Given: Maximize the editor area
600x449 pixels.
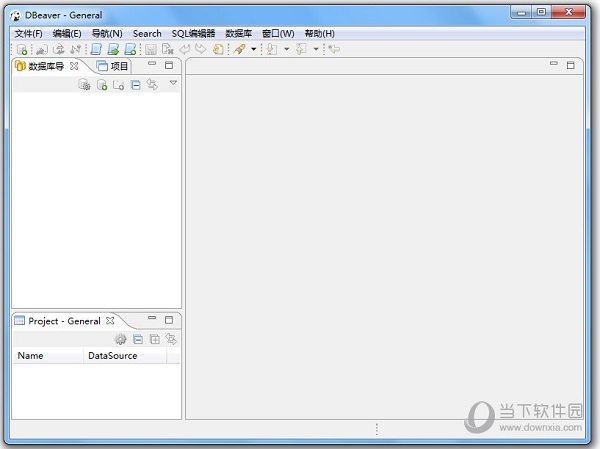Looking at the screenshot, I should [571, 65].
